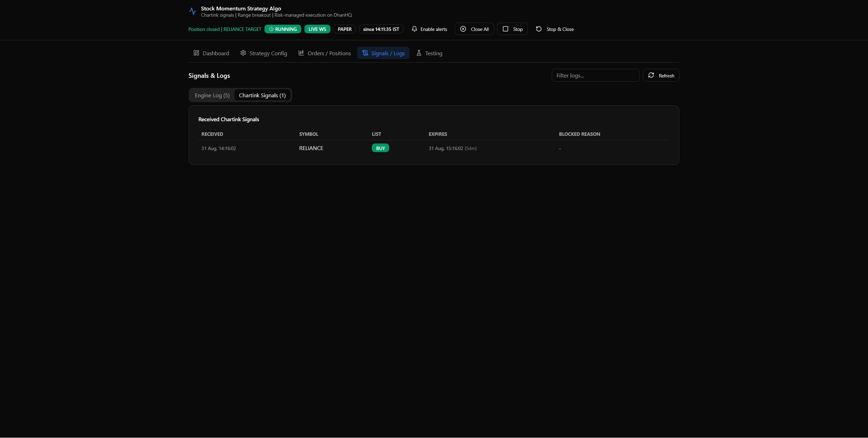Open Orders / Positions tab
This screenshot has width=868, height=438.
325,53
